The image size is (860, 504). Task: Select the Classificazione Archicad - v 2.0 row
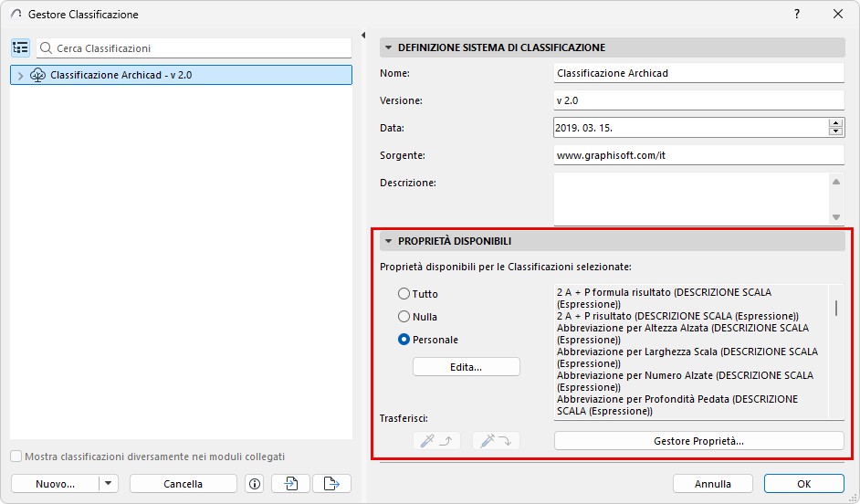point(181,75)
